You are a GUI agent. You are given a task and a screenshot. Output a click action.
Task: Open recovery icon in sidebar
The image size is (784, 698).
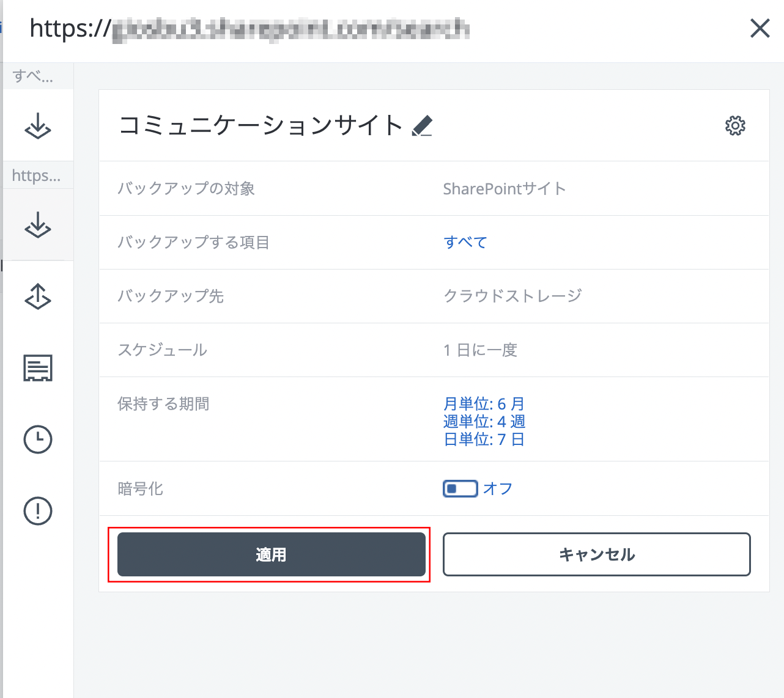tap(38, 296)
